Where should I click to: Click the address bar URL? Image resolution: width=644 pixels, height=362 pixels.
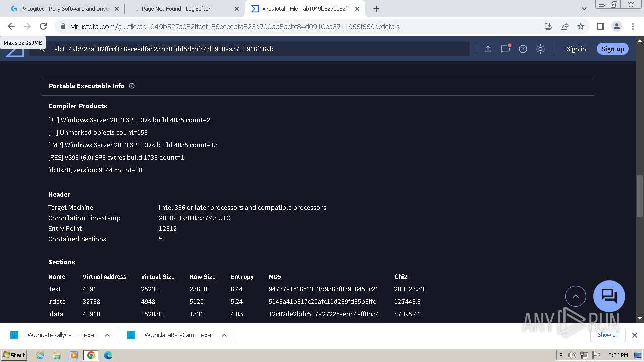235,26
